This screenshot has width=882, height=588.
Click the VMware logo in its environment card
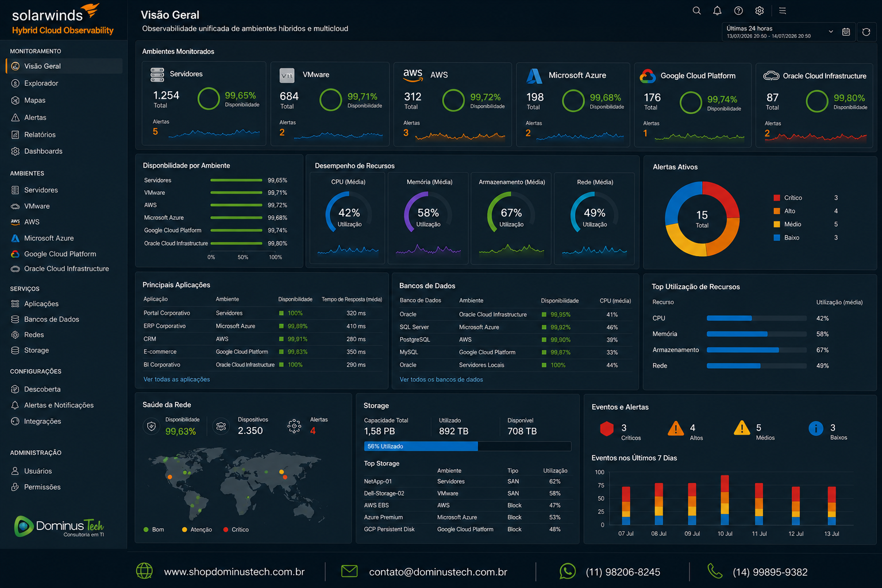coord(287,75)
